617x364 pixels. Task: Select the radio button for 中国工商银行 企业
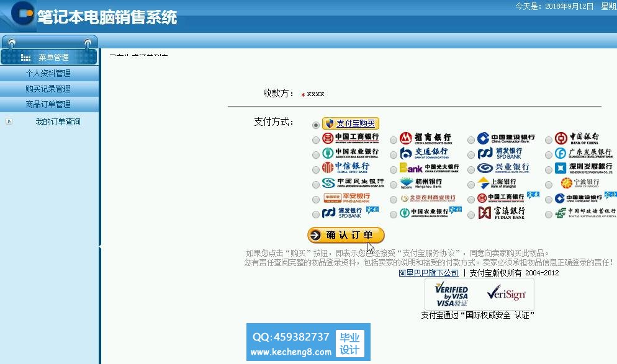click(x=471, y=200)
